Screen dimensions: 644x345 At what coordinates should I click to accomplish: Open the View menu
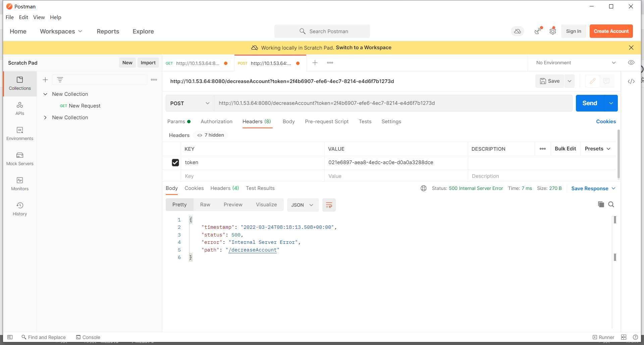tap(39, 17)
